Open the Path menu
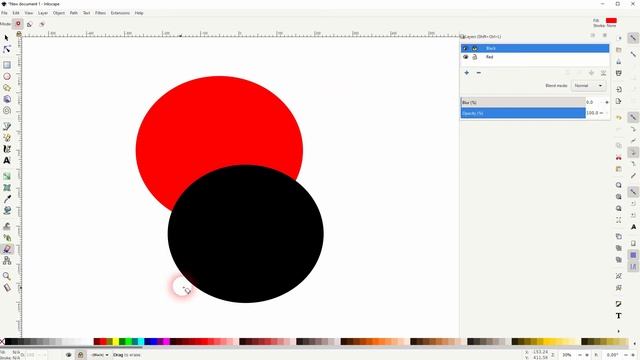Screen dimensions: 640x360 tap(73, 13)
